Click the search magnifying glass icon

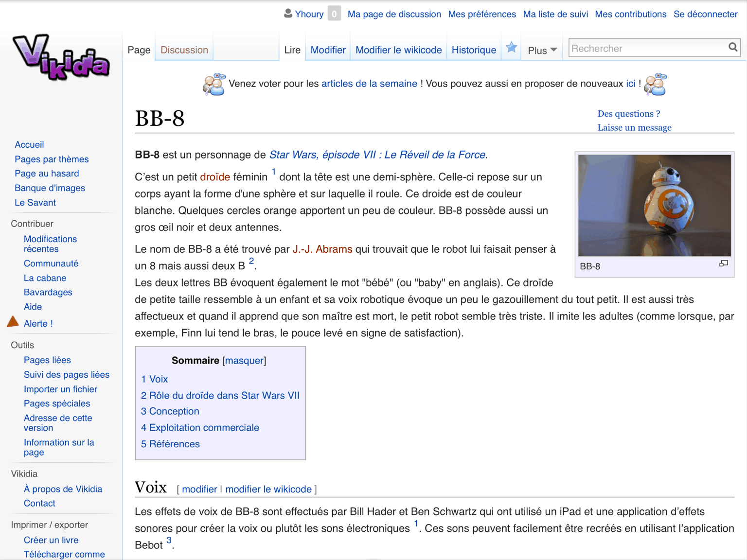[x=733, y=47]
